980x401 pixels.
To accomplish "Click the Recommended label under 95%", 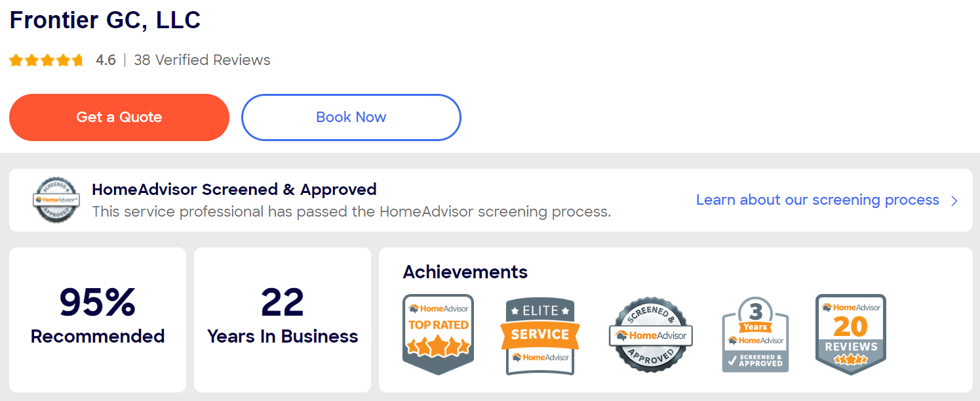I will [x=98, y=336].
